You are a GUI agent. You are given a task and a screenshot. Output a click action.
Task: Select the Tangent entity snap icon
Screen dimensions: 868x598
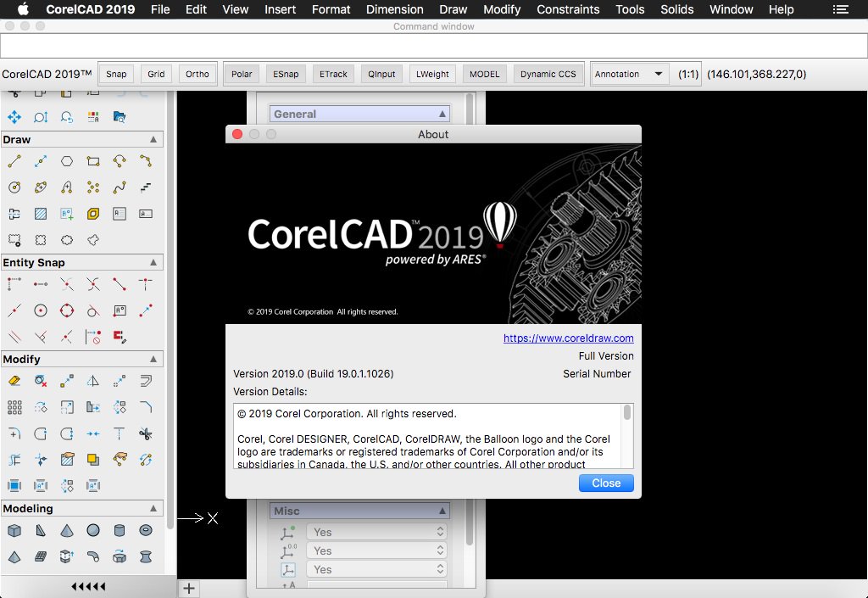coord(93,310)
